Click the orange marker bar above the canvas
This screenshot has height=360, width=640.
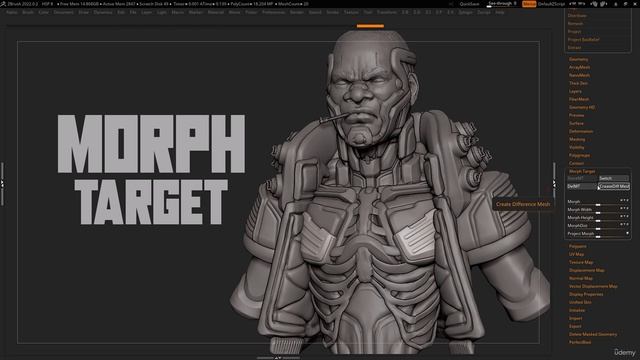point(370,26)
